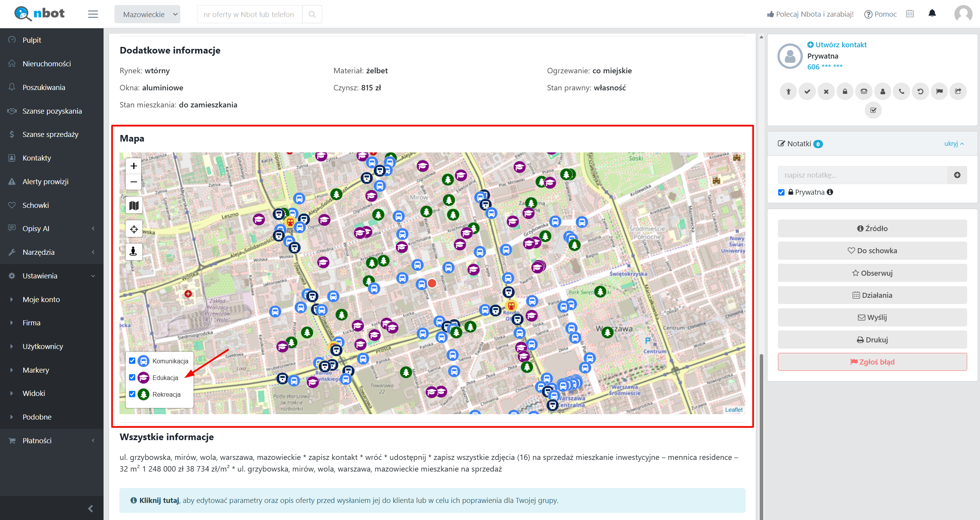Image resolution: width=980 pixels, height=520 pixels.
Task: Click the flag action icon
Action: pos(939,92)
